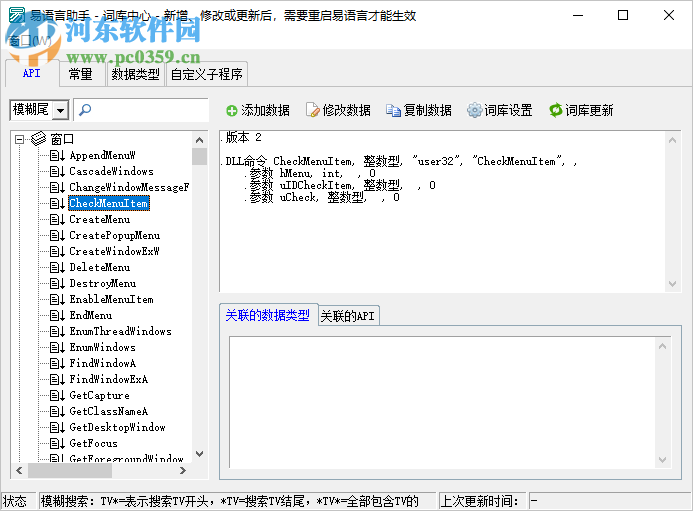
Task: Click the icon beside AppendMenuW
Action: pos(57,155)
